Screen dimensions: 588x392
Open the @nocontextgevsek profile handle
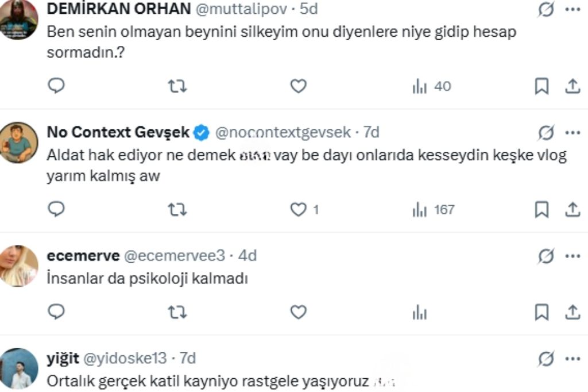pos(283,133)
